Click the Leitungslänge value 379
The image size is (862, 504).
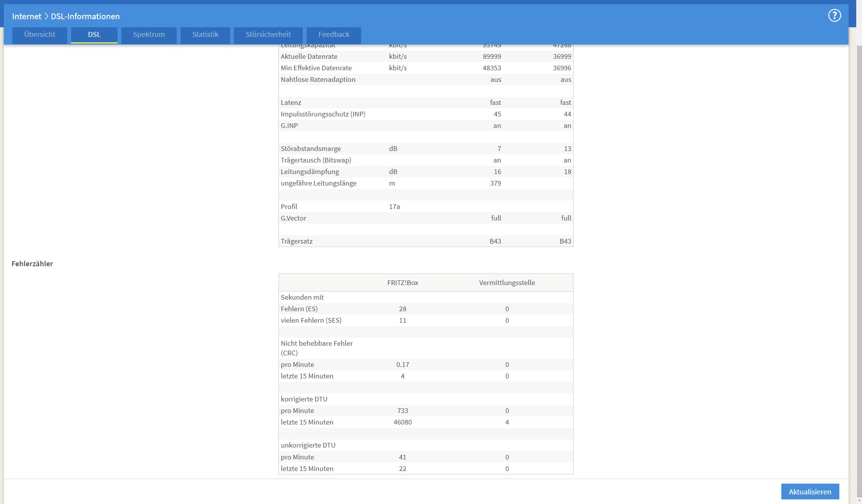(x=495, y=183)
